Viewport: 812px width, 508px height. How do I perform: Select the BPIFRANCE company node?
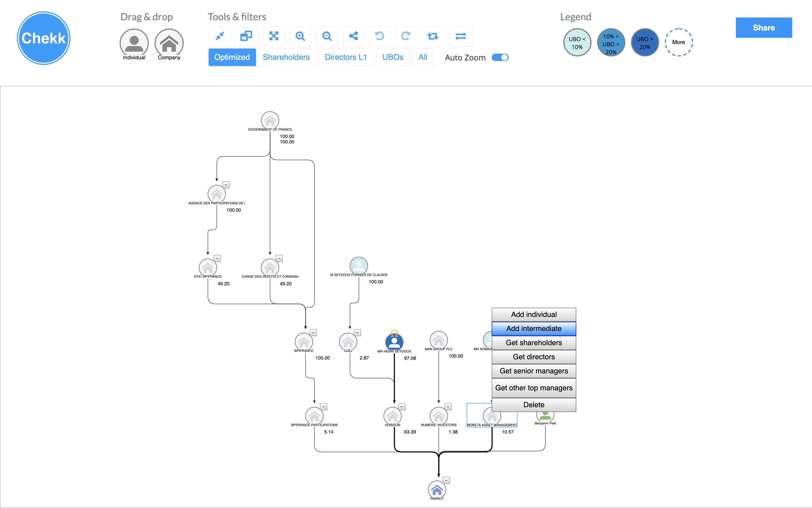click(x=304, y=342)
